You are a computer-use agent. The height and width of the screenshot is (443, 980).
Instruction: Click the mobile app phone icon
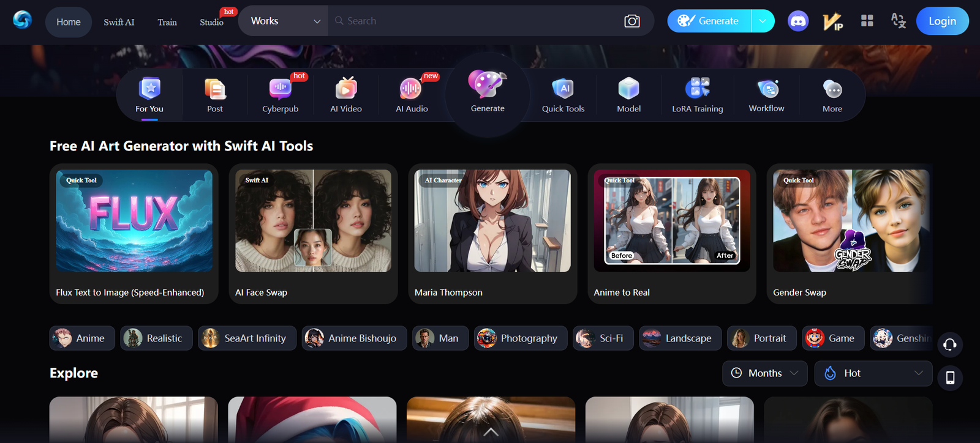click(x=950, y=378)
